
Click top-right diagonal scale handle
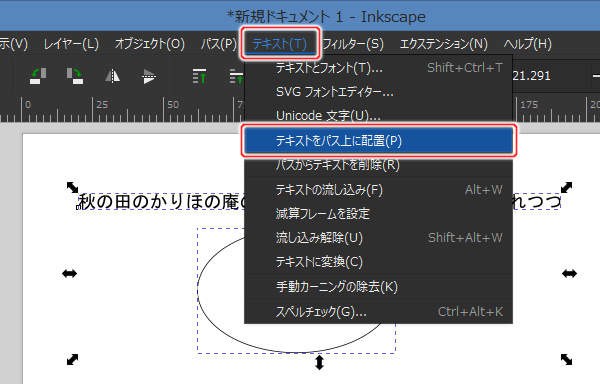click(566, 187)
